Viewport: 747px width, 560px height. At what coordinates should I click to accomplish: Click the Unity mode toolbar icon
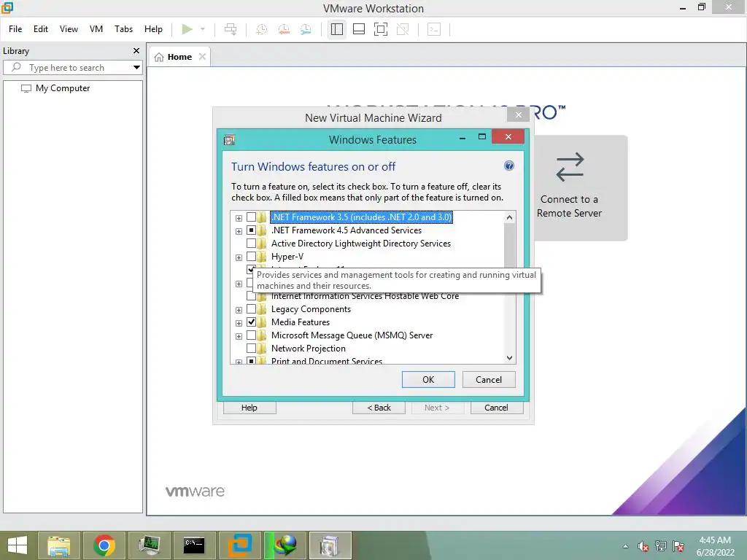coord(403,29)
